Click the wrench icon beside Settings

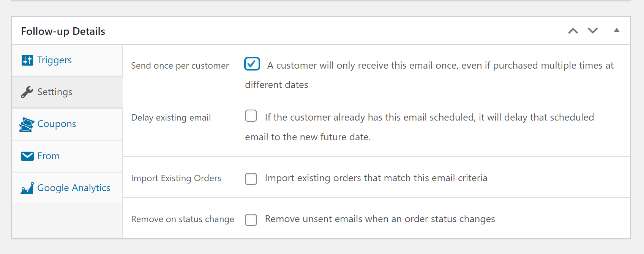27,92
